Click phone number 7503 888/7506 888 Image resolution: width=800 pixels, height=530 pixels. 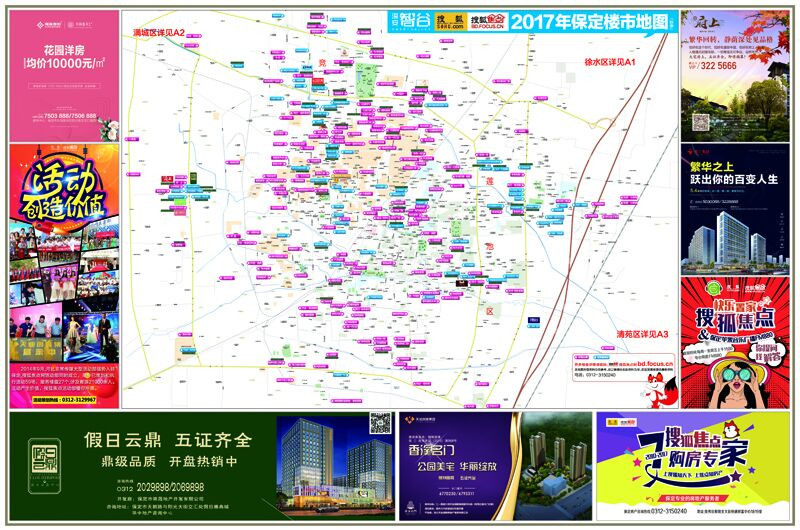tap(69, 116)
